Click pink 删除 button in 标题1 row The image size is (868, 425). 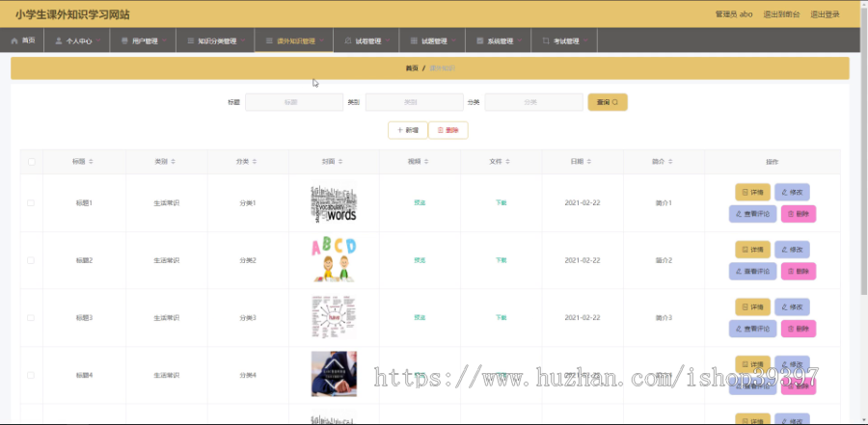(799, 214)
